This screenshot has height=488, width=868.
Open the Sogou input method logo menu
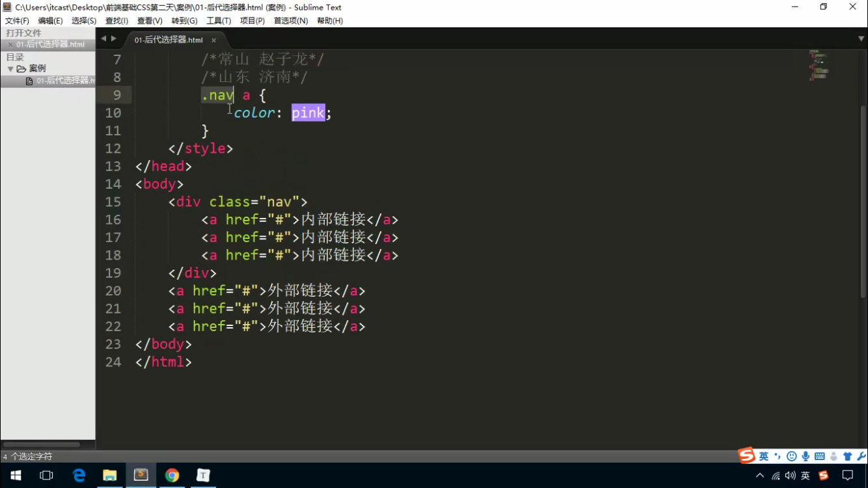747,456
